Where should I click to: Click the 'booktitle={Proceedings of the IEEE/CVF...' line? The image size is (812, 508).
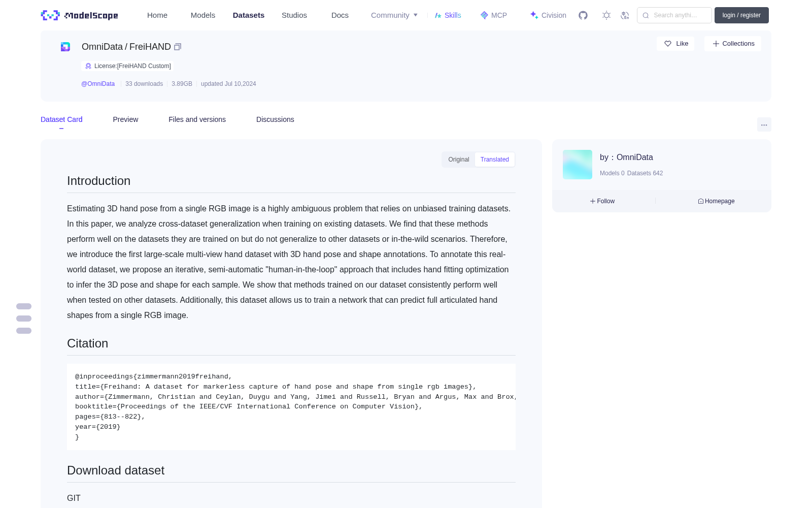point(249,406)
